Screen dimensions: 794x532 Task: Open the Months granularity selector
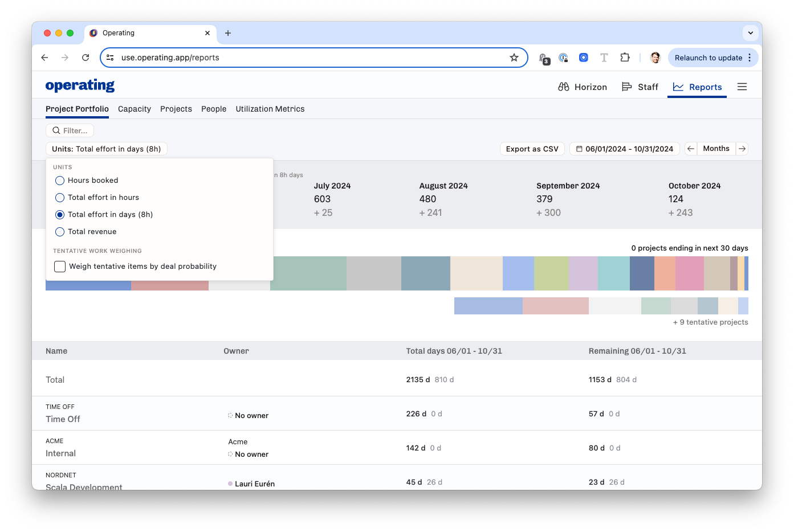pos(716,149)
